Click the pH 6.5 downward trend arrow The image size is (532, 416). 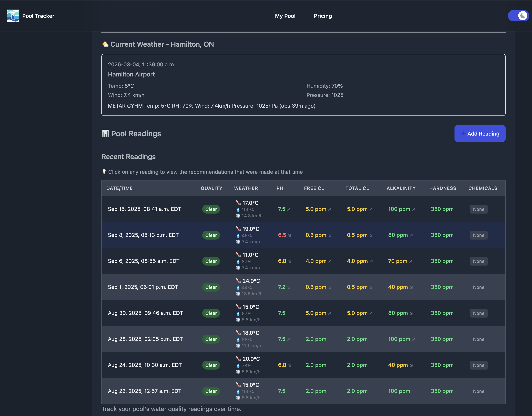(x=289, y=235)
